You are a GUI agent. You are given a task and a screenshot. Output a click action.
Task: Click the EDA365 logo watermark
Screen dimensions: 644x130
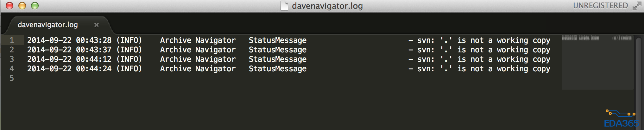pos(621,119)
